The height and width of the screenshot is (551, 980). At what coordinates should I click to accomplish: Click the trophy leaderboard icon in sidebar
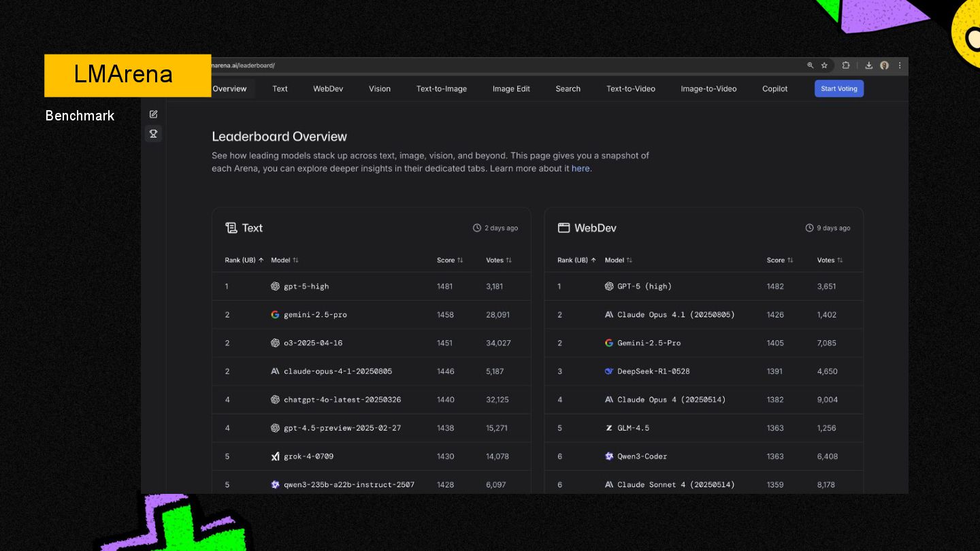point(154,134)
